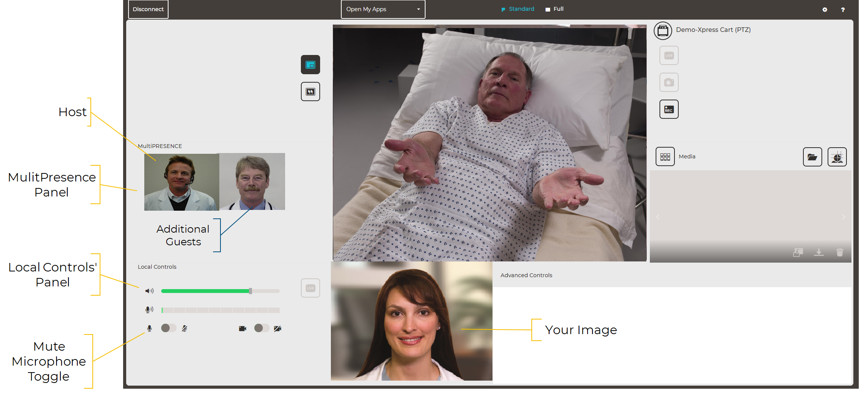Click the Disconnect button
The image size is (868, 406).
click(148, 9)
